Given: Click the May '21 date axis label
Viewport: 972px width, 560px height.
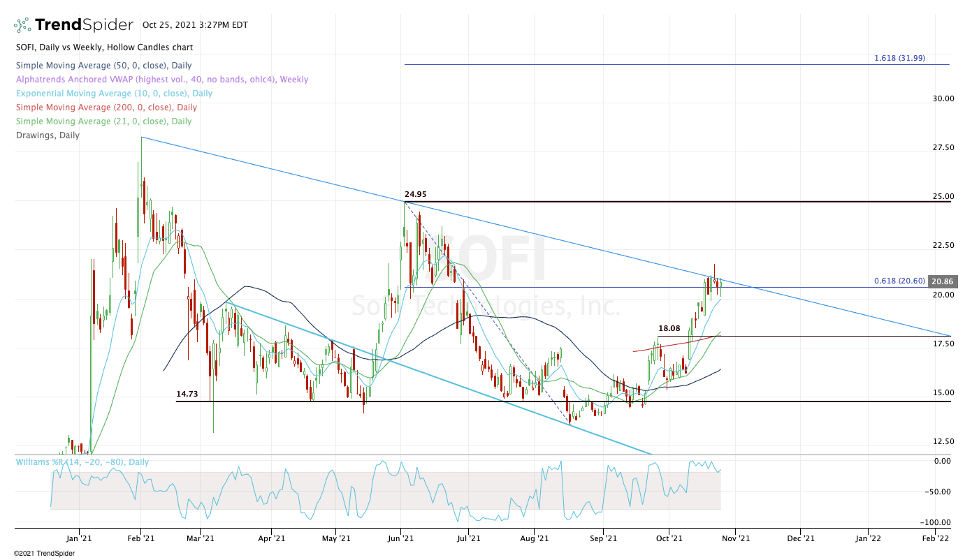Looking at the screenshot, I should pos(336,538).
